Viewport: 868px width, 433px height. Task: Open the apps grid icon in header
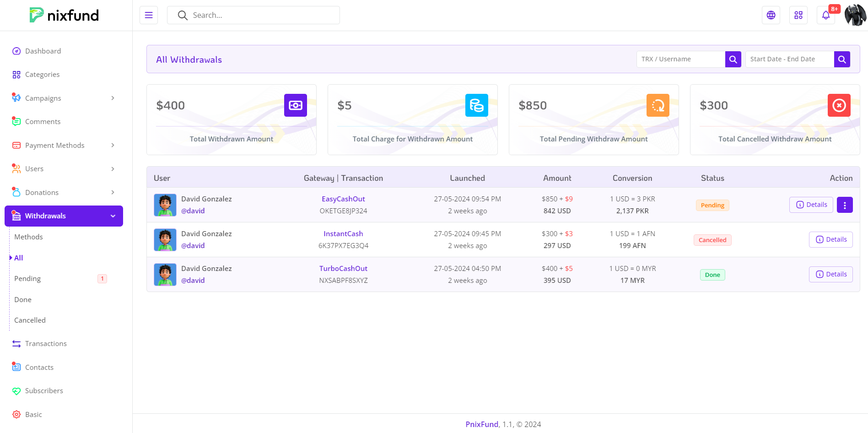pyautogui.click(x=798, y=15)
